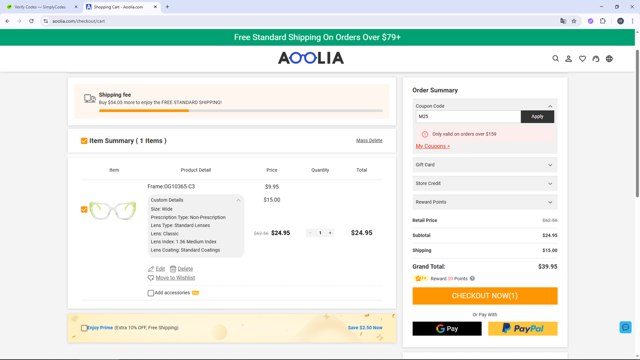
Task: Click the browser forward arrow
Action: (x=19, y=21)
